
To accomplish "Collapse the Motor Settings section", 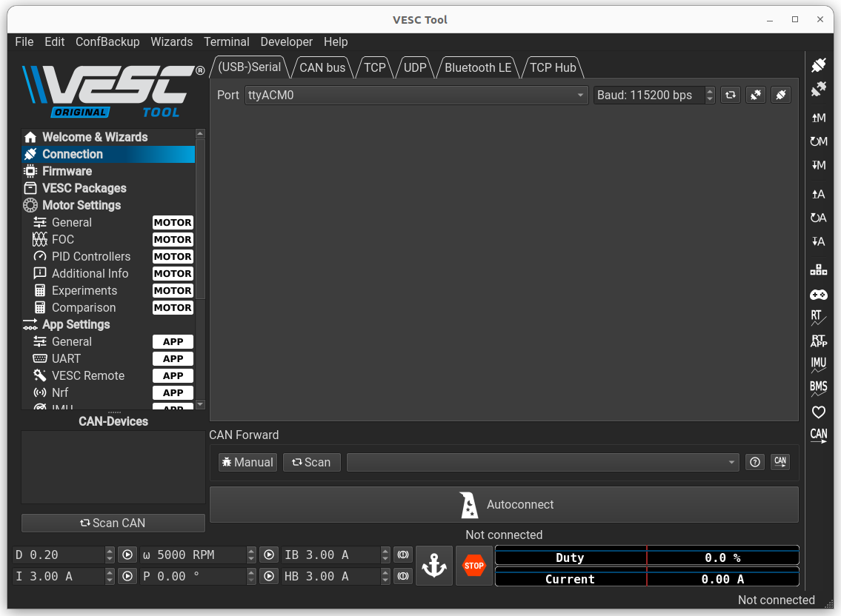I will point(80,205).
